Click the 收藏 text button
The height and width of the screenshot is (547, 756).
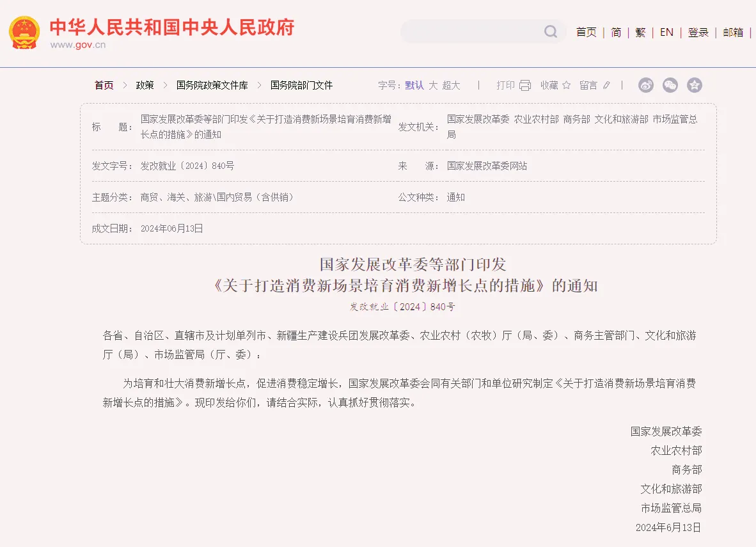pyautogui.click(x=549, y=85)
